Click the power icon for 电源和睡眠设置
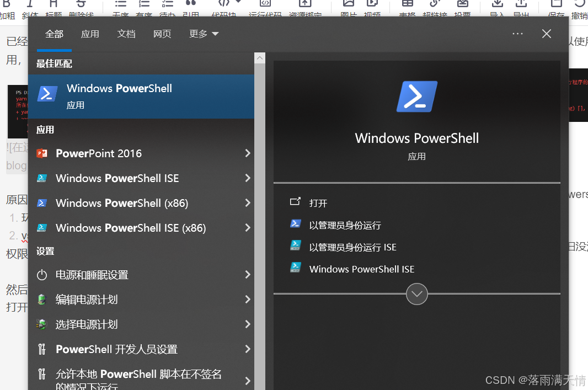Image resolution: width=588 pixels, height=390 pixels. 42,275
